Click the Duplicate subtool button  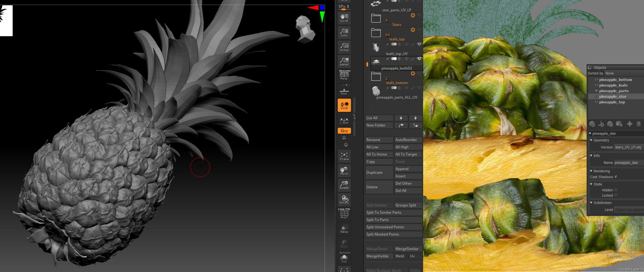pyautogui.click(x=379, y=173)
